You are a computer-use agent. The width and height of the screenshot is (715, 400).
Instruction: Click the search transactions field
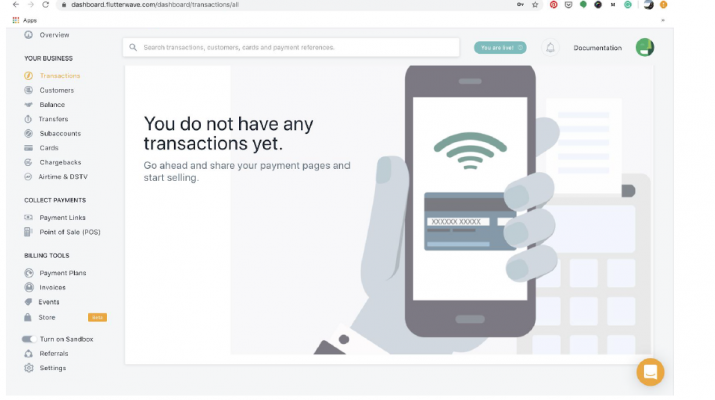click(x=291, y=47)
